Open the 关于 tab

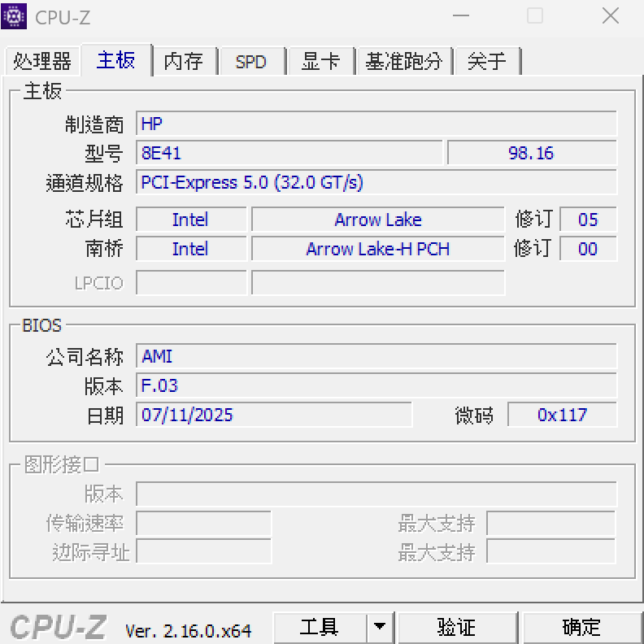[x=487, y=61]
